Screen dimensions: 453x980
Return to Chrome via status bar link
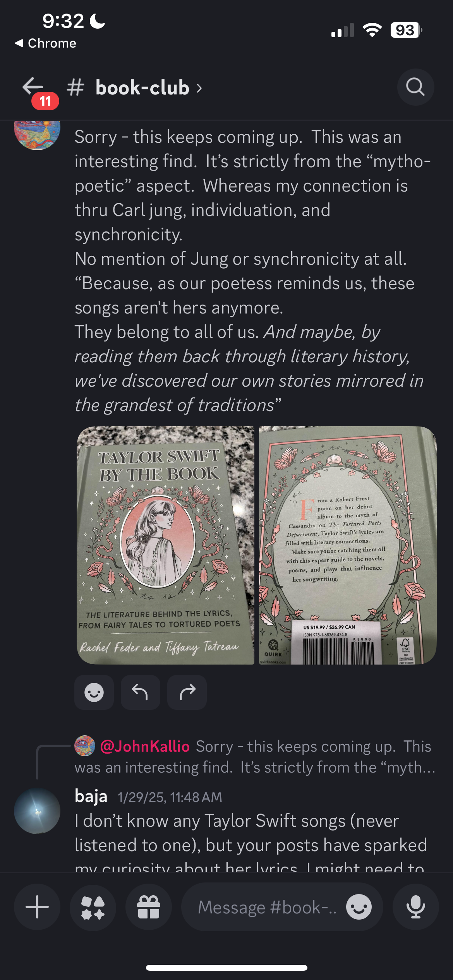(x=46, y=43)
